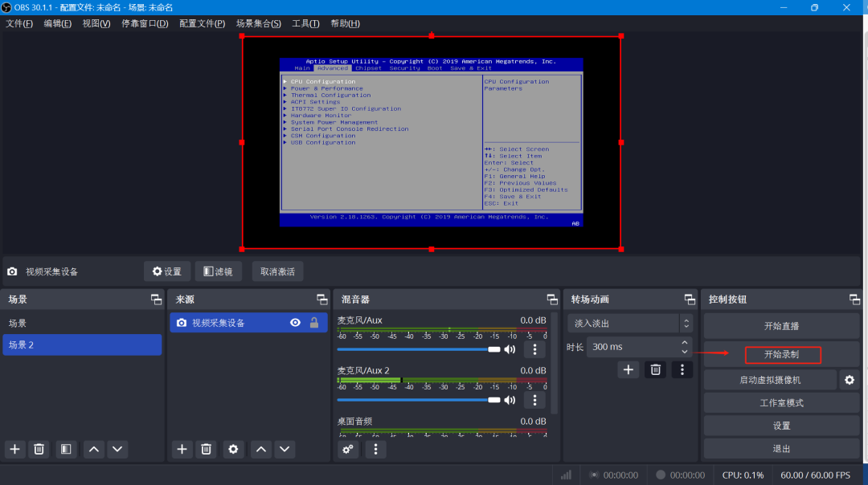
Task: Toggle visibility eye of 视频采集设备 source
Action: tap(296, 323)
